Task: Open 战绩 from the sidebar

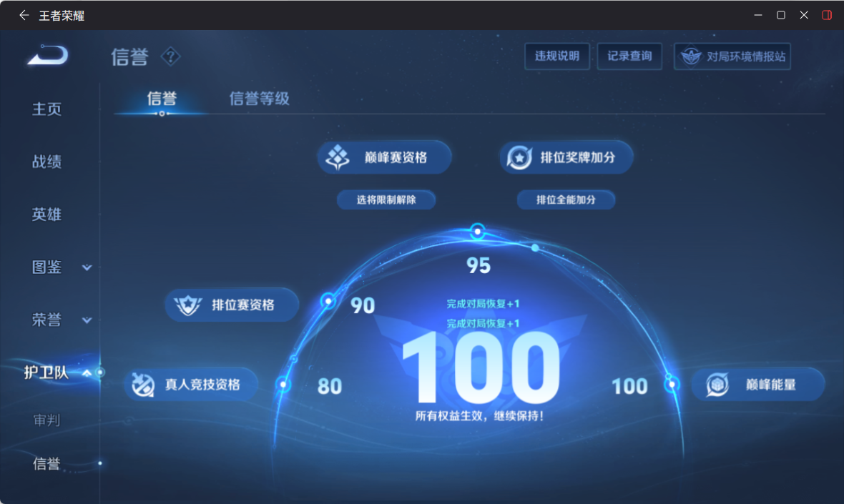Action: point(46,162)
